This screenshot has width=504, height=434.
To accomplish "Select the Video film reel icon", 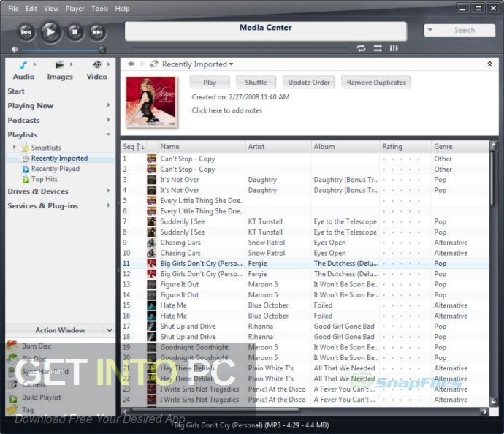I will pos(96,64).
